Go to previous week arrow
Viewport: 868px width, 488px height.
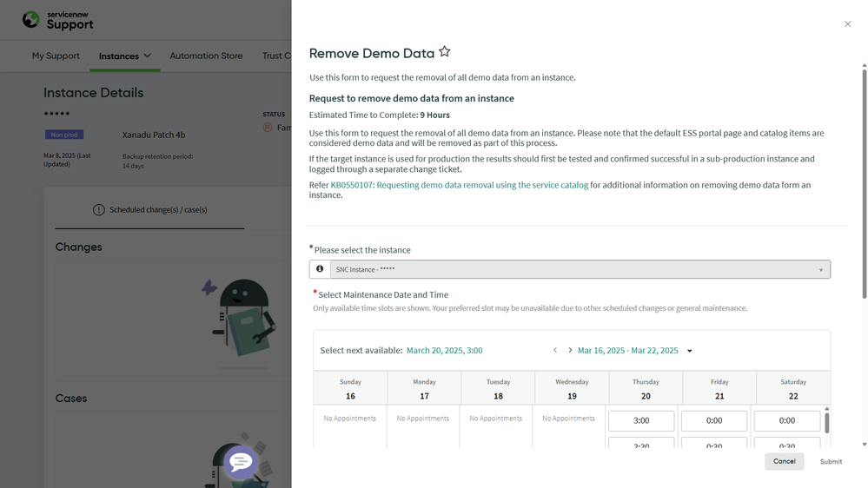click(555, 350)
